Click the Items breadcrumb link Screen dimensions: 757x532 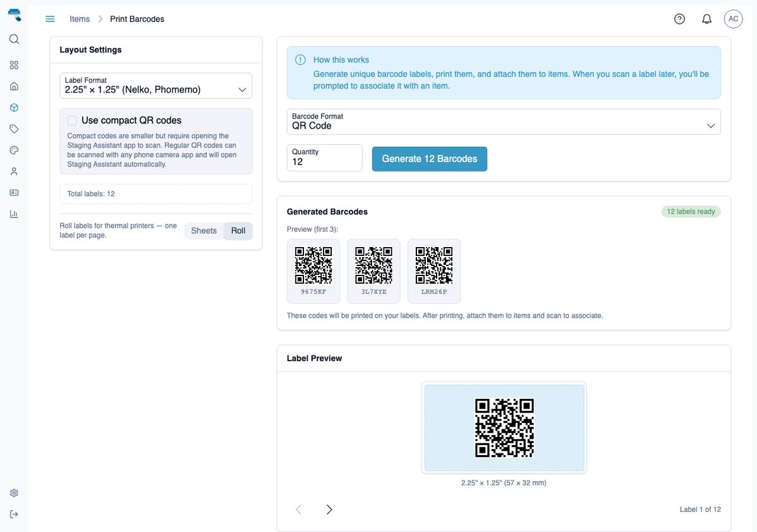(x=79, y=19)
